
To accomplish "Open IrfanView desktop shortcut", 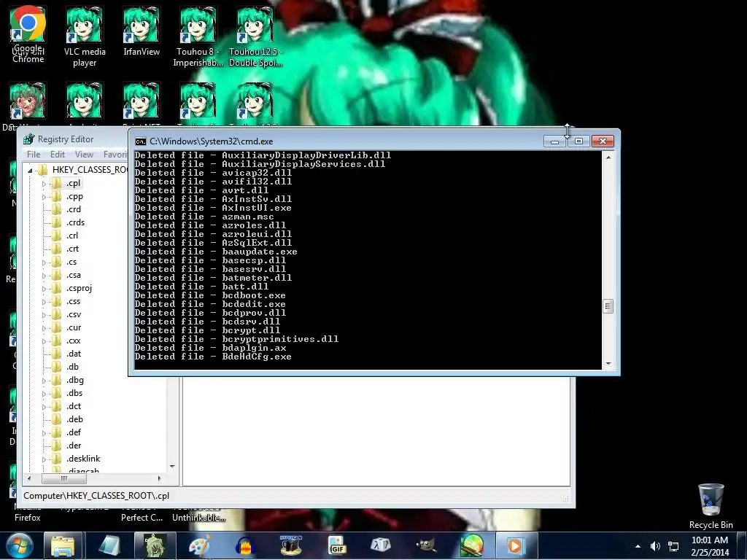I will coord(142,31).
